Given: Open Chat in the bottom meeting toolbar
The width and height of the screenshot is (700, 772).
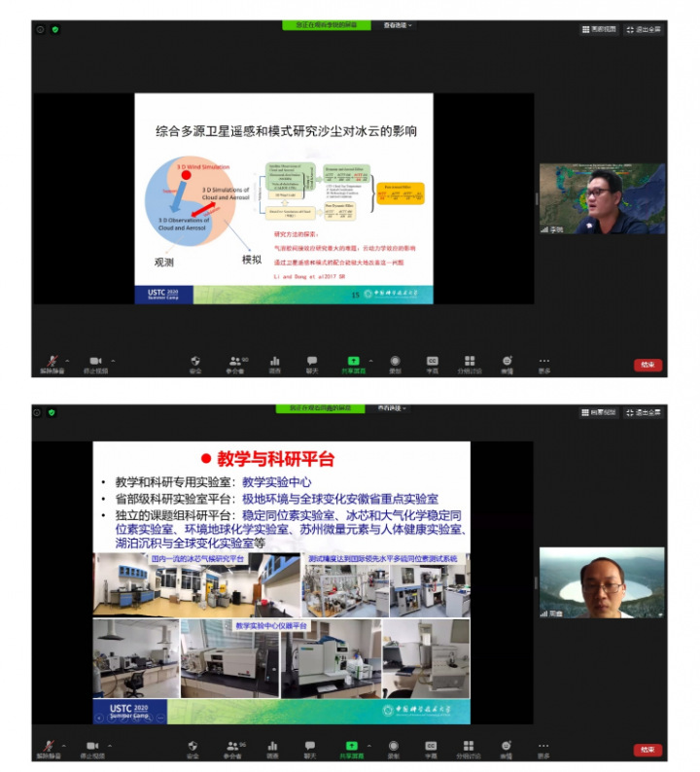Looking at the screenshot, I should click(x=312, y=746).
